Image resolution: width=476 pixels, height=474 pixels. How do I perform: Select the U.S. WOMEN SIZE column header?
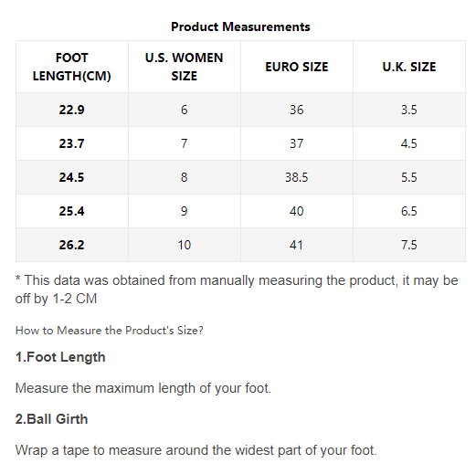tap(185, 67)
